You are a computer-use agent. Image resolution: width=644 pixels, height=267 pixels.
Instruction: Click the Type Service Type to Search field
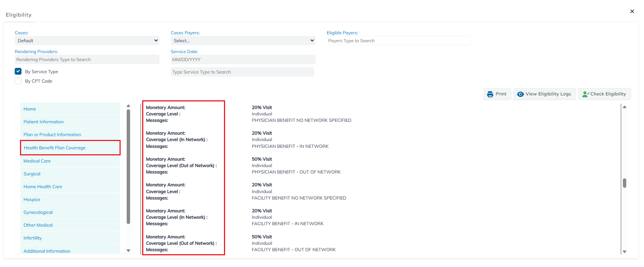coord(242,72)
